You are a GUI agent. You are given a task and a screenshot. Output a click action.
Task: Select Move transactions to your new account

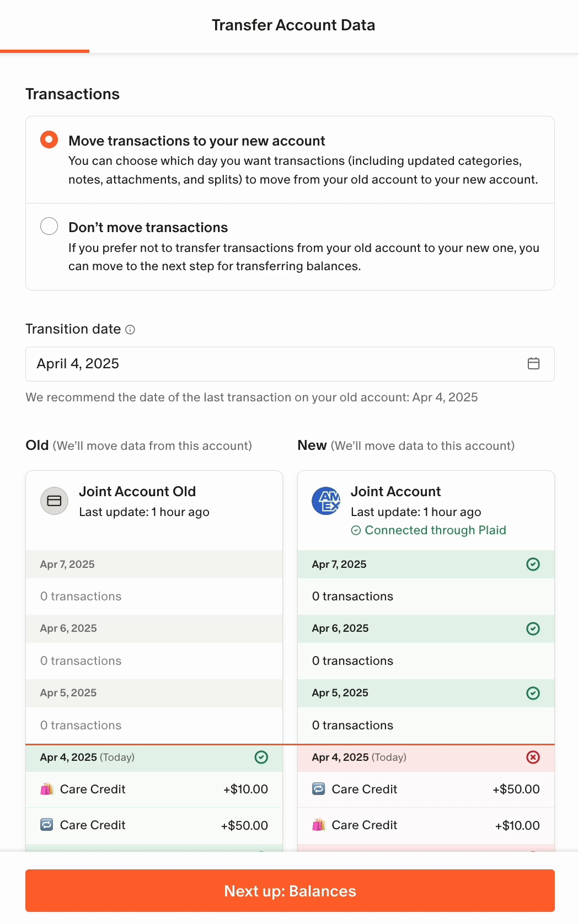click(49, 139)
